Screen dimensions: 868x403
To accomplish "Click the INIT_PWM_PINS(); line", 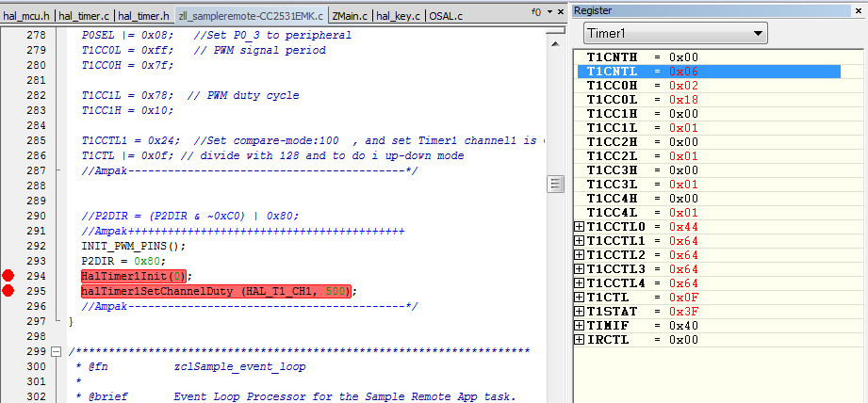I will coord(134,246).
